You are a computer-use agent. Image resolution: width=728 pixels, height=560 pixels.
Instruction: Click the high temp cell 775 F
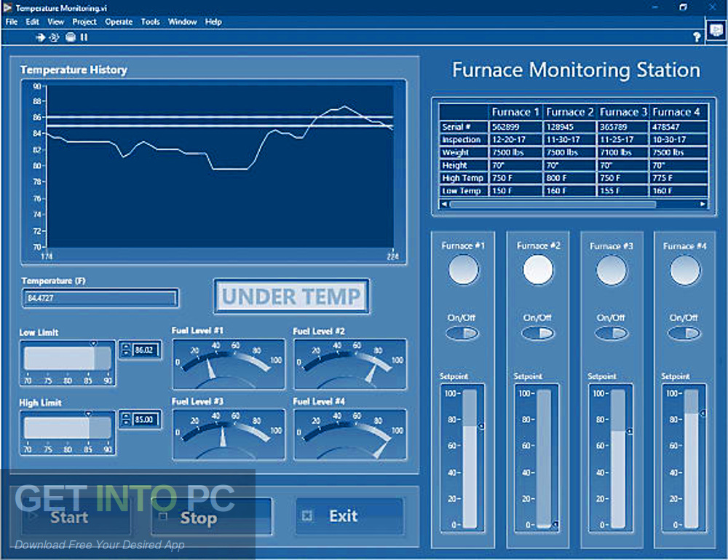point(678,178)
